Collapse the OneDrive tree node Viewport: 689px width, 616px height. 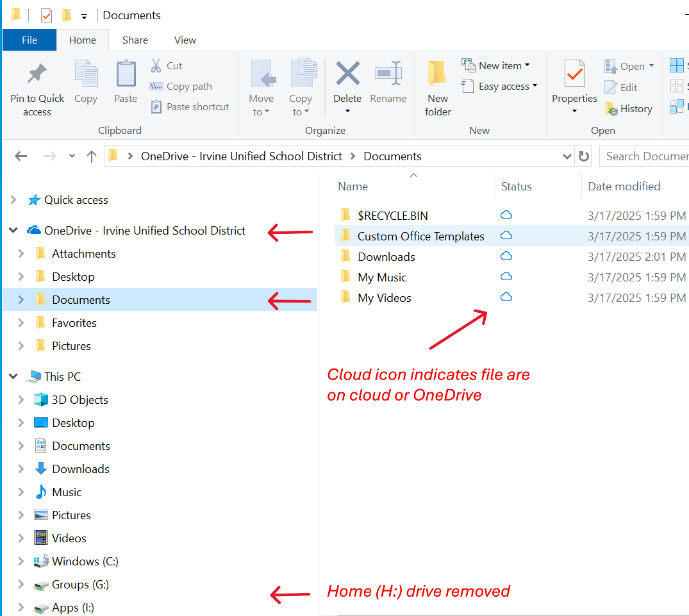pos(13,229)
